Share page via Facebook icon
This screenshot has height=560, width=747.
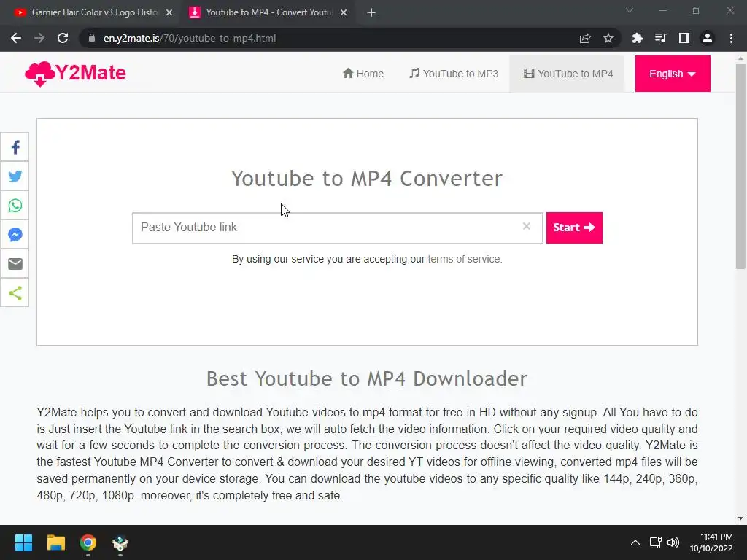tap(15, 147)
